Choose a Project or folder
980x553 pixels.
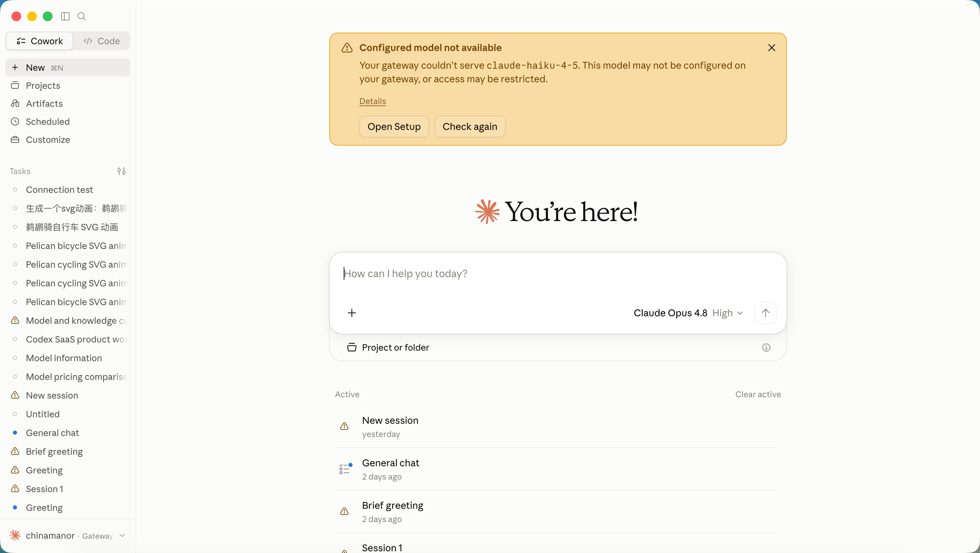388,348
